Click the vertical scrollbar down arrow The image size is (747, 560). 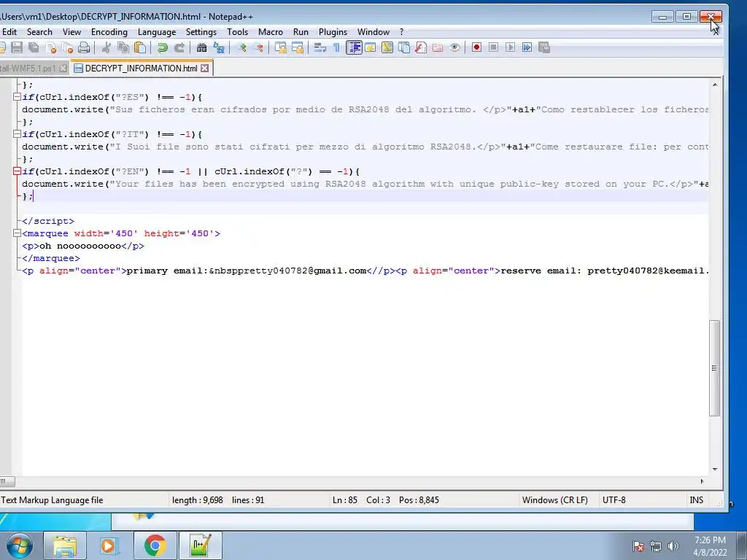tap(715, 469)
